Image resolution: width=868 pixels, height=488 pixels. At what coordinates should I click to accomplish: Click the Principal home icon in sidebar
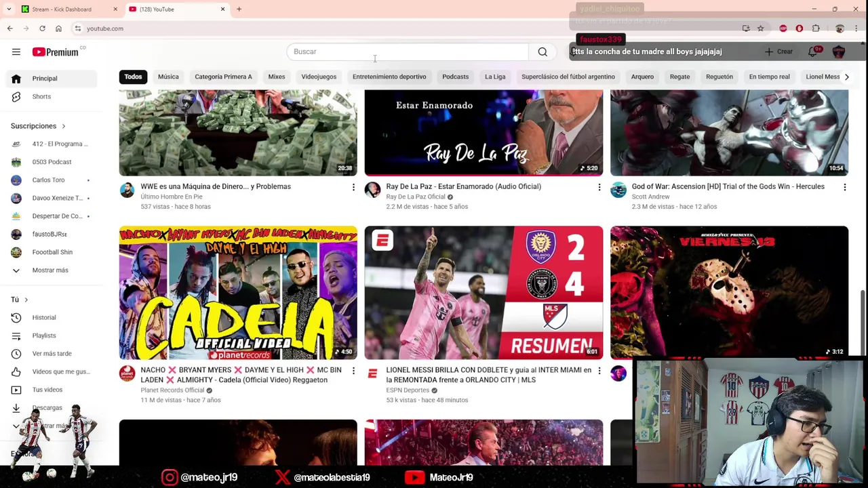(x=16, y=79)
